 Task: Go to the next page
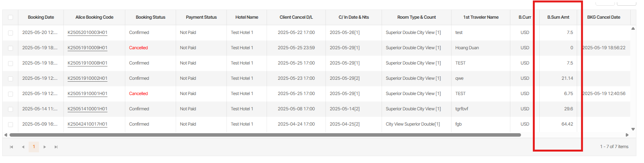[45, 147]
